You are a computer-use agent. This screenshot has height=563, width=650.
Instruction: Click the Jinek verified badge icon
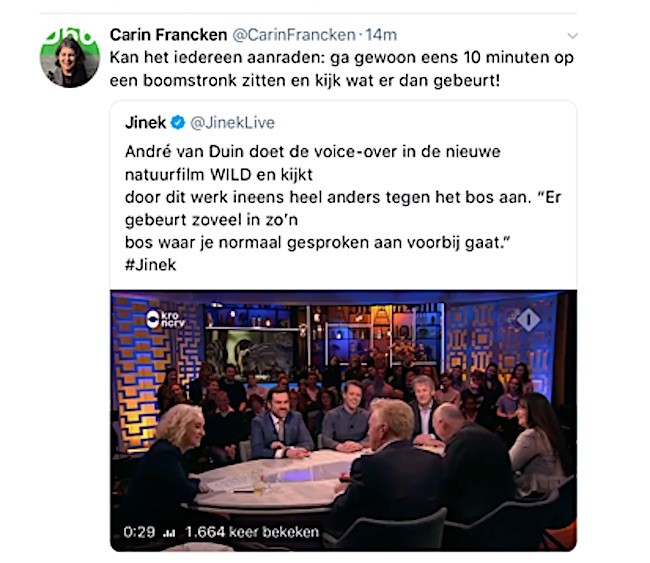coord(178,123)
